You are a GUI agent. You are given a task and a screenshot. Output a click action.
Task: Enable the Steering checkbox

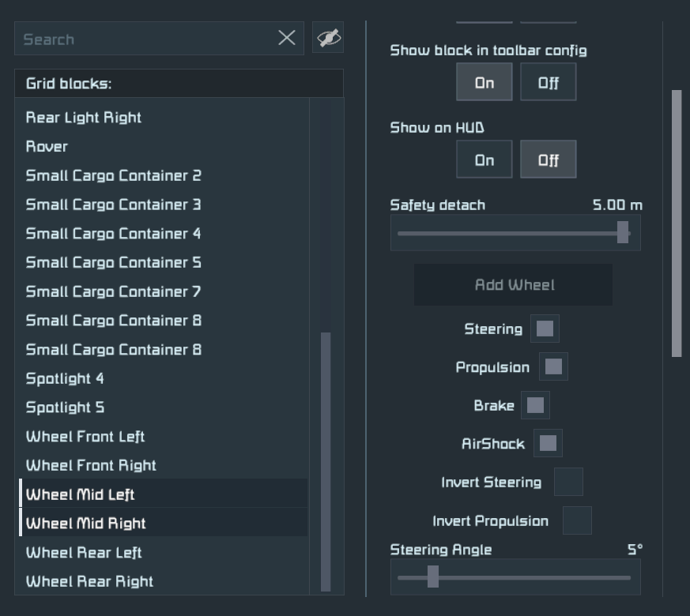click(x=545, y=329)
